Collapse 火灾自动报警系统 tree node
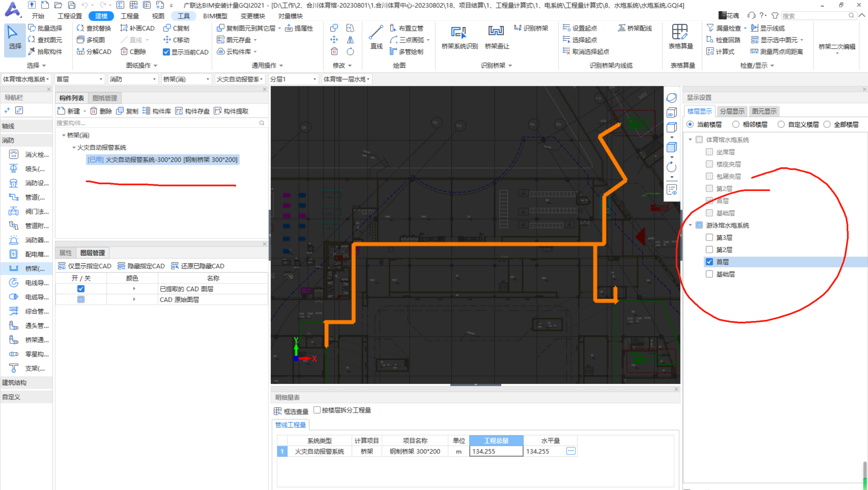The image size is (868, 490). [74, 147]
